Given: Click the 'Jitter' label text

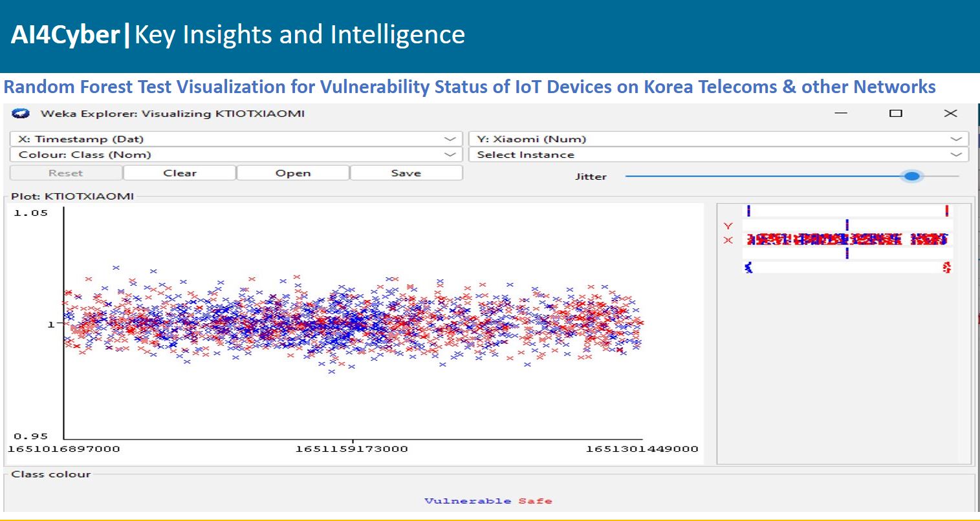Looking at the screenshot, I should pyautogui.click(x=591, y=176).
